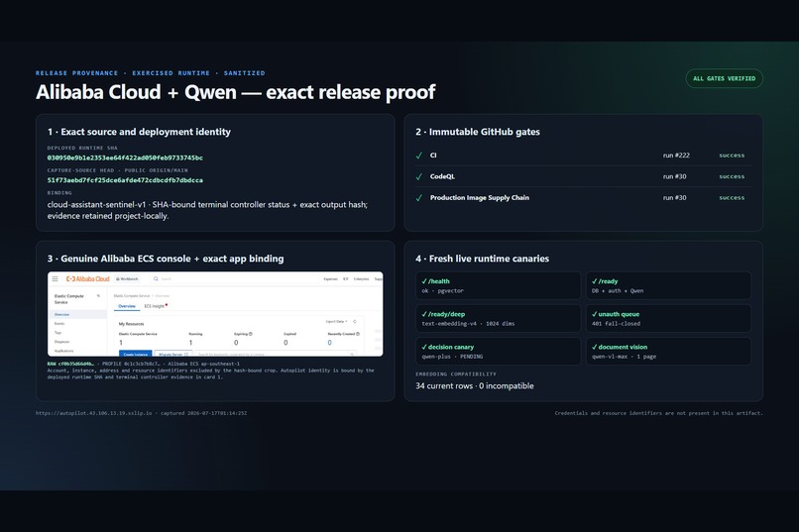The height and width of the screenshot is (532, 799).
Task: Click the RAW cf0b35d66d4b hash
Action: 70,364
